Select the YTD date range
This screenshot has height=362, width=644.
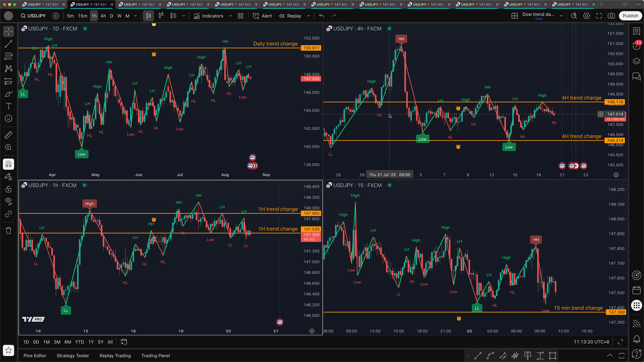(x=79, y=342)
